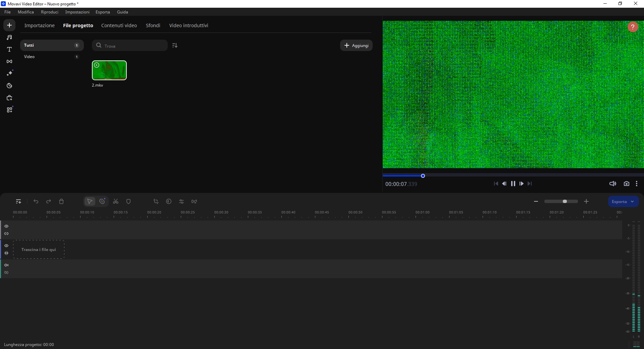The image size is (644, 349).
Task: Open preview three-dots options menu
Action: point(637,184)
